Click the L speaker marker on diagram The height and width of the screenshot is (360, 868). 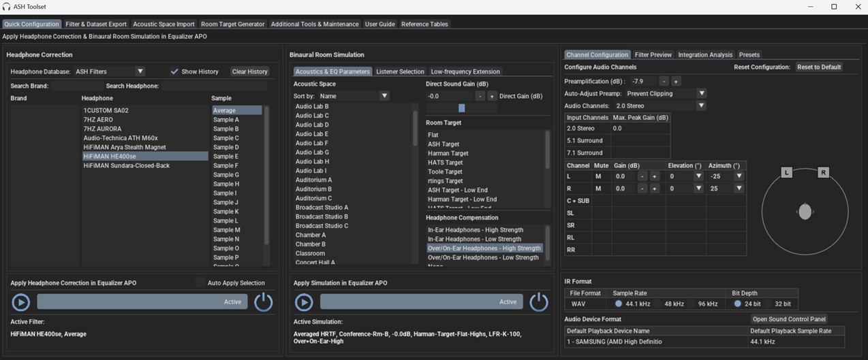[x=786, y=172]
